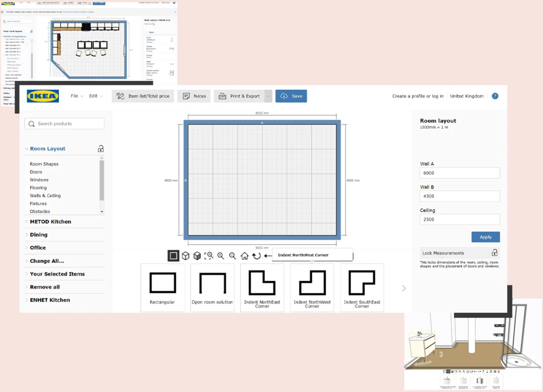
Task: Click the Wall A measurement field
Action: click(460, 173)
